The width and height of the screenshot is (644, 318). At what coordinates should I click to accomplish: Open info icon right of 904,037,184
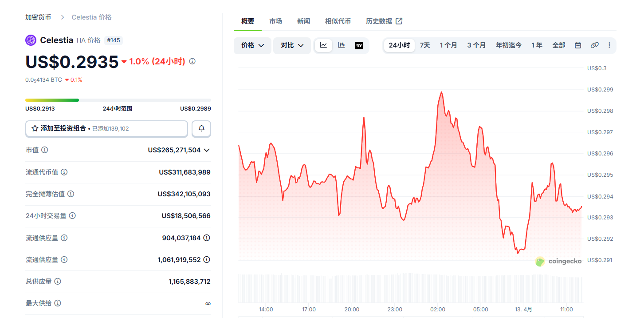(207, 238)
